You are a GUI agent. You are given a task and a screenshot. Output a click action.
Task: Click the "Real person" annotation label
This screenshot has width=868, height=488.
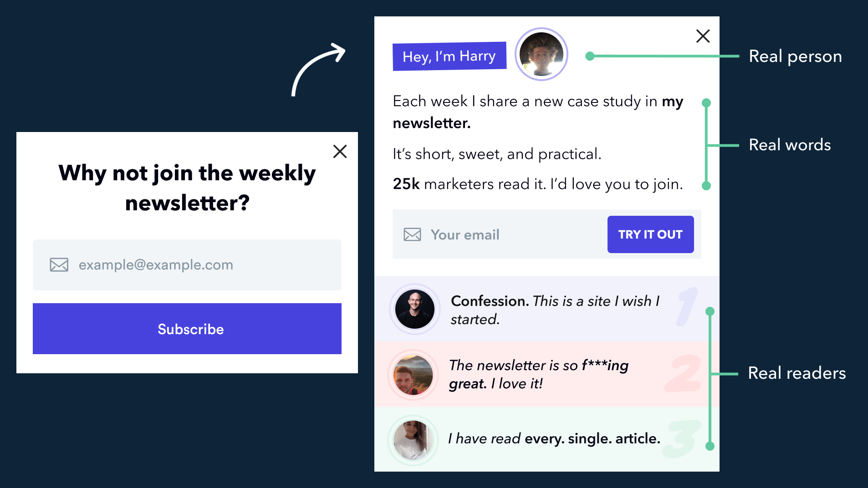[795, 56]
